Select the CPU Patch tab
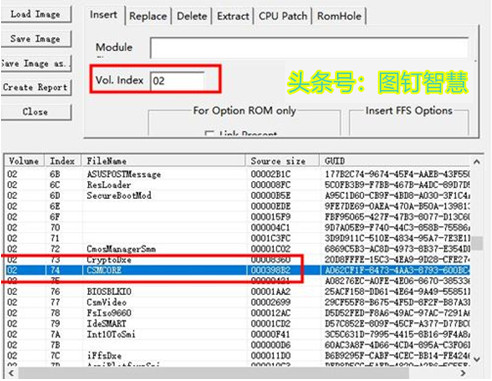 (x=283, y=16)
